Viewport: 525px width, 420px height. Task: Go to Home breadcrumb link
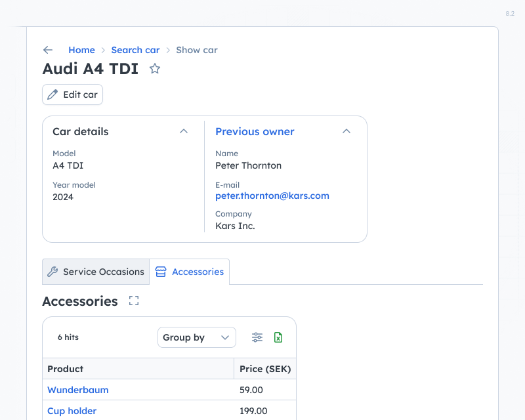coord(81,50)
